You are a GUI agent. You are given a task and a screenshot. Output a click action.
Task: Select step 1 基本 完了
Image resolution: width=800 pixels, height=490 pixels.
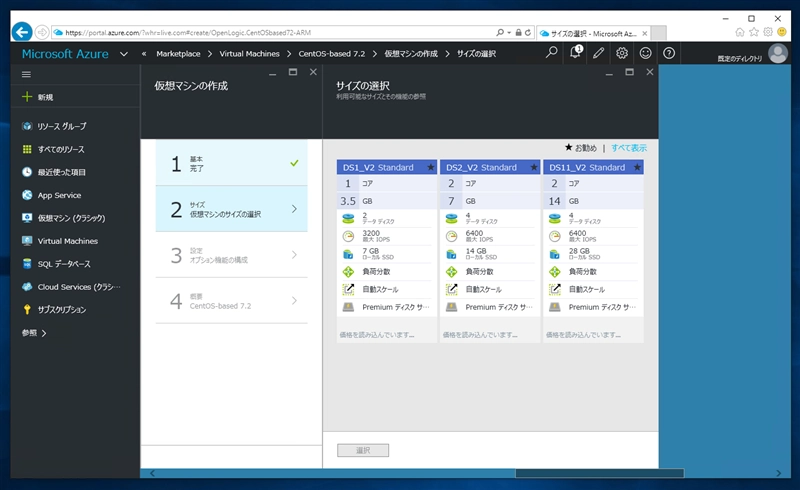(232, 163)
